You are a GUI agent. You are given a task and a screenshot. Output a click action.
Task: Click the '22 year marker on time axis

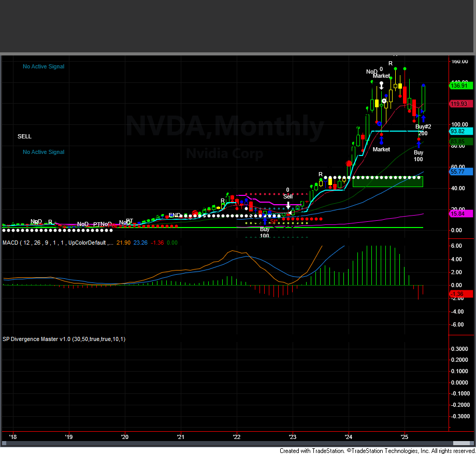point(237,436)
